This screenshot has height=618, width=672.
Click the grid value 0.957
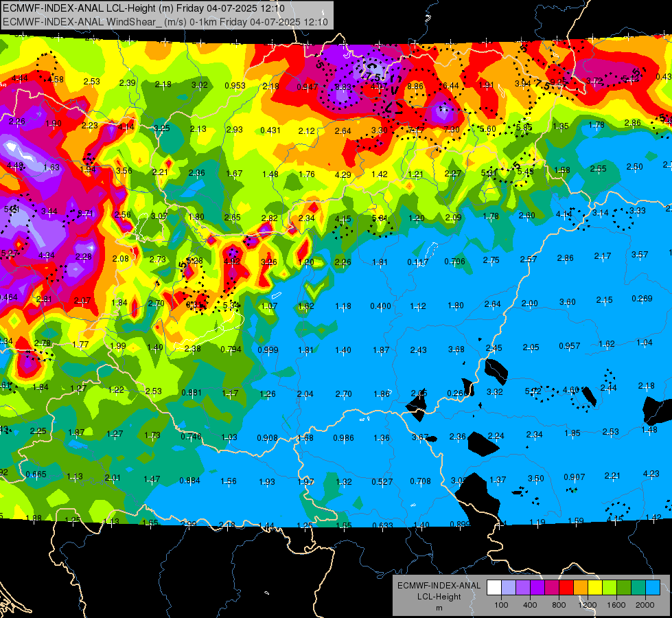click(570, 346)
